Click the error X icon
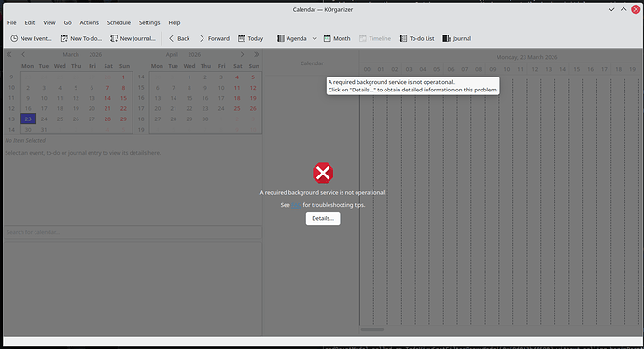This screenshot has height=349, width=644. click(x=323, y=173)
